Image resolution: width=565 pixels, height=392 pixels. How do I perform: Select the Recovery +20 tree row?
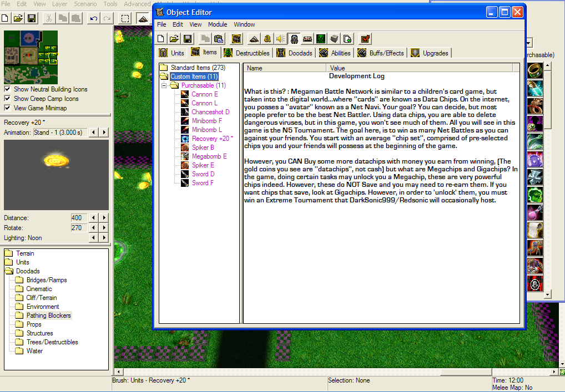click(x=212, y=139)
